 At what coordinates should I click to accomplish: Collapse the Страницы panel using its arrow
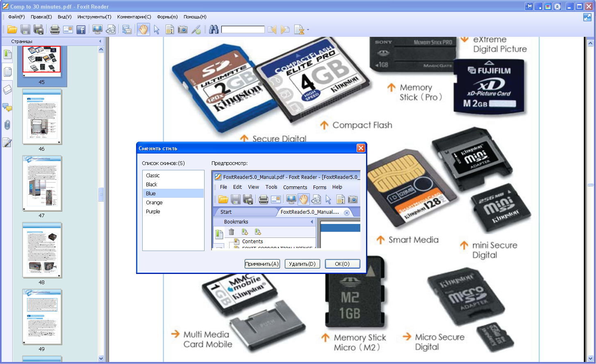[x=100, y=41]
